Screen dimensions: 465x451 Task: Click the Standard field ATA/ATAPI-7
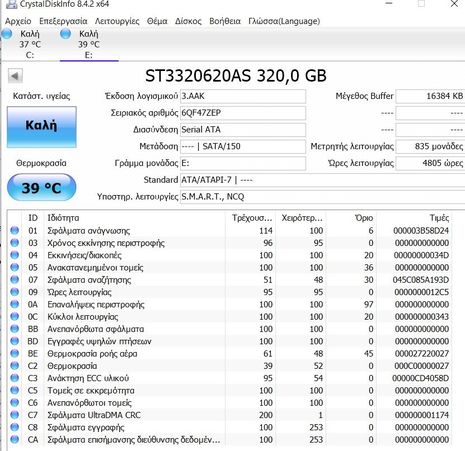coord(322,180)
